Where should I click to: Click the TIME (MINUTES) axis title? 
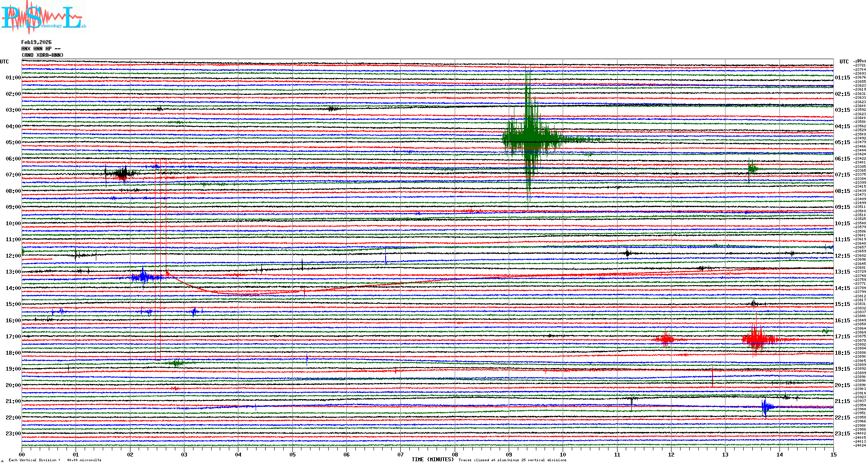pos(433,460)
